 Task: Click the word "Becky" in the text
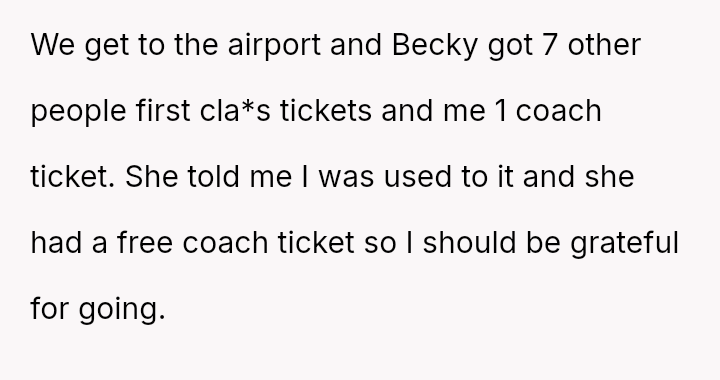[434, 46]
